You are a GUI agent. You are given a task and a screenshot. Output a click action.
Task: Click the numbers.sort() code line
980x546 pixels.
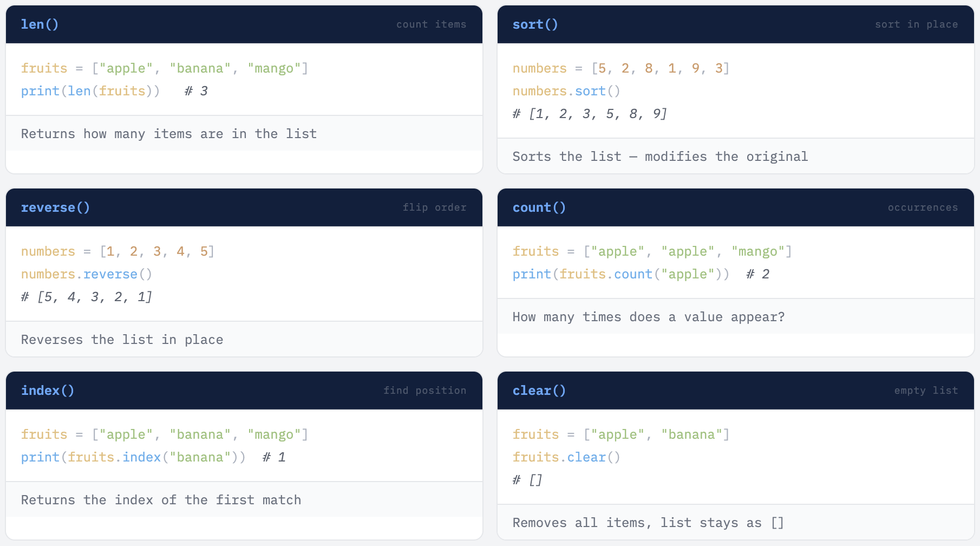566,91
